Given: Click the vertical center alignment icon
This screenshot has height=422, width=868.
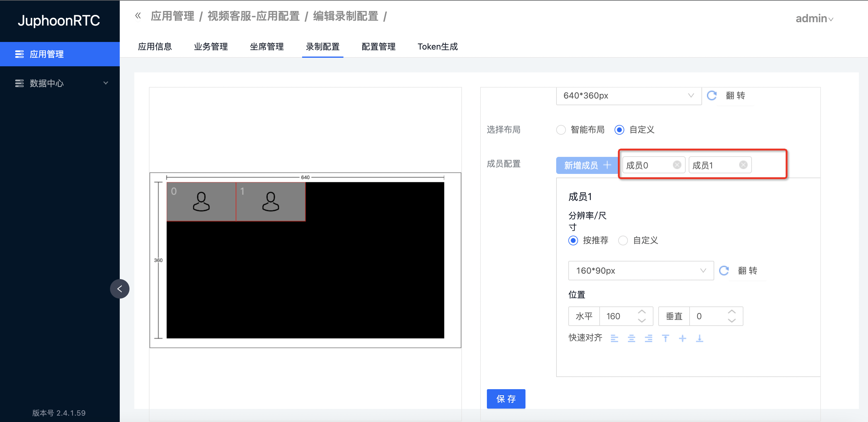Looking at the screenshot, I should click(682, 338).
